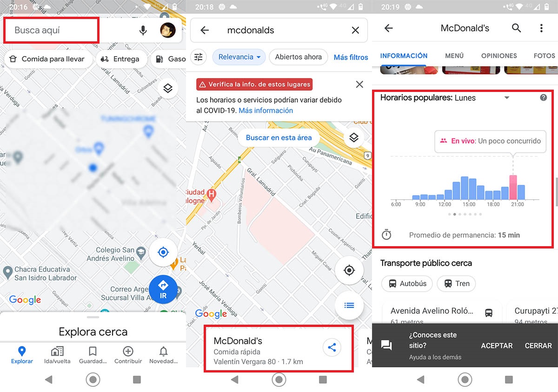This screenshot has height=392, width=558.
Task: Tap the 'Transporte público cerca' heading
Action: click(x=426, y=263)
